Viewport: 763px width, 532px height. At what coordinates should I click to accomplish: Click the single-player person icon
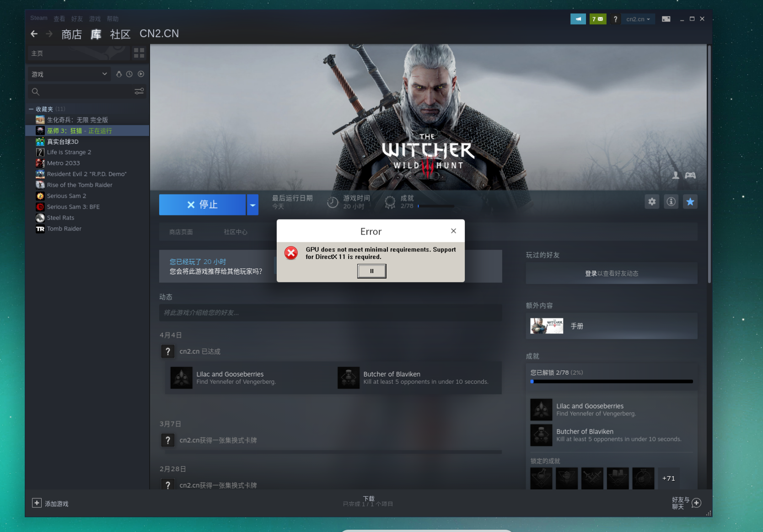pos(676,175)
